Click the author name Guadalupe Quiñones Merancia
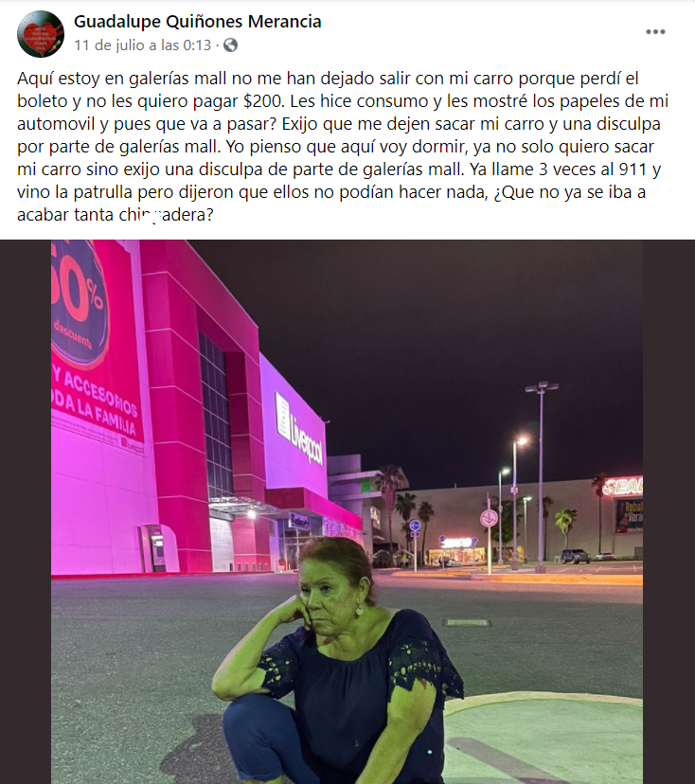695x784 pixels. click(x=198, y=22)
